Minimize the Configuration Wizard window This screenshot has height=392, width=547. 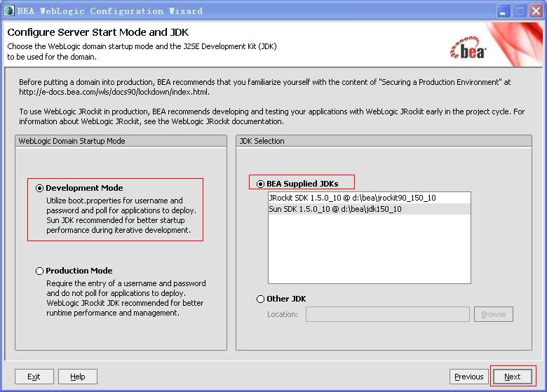(x=503, y=11)
